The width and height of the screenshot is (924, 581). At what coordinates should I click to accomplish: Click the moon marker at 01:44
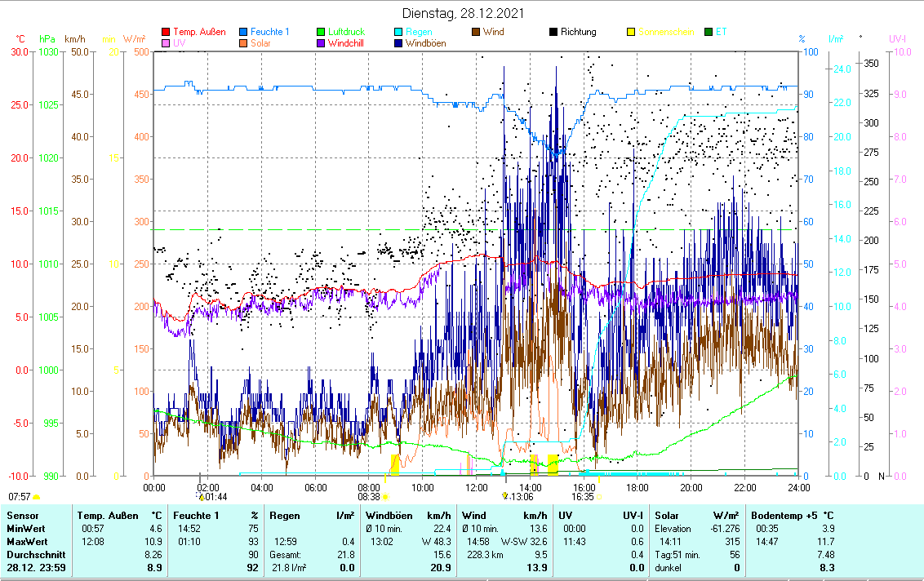point(201,496)
